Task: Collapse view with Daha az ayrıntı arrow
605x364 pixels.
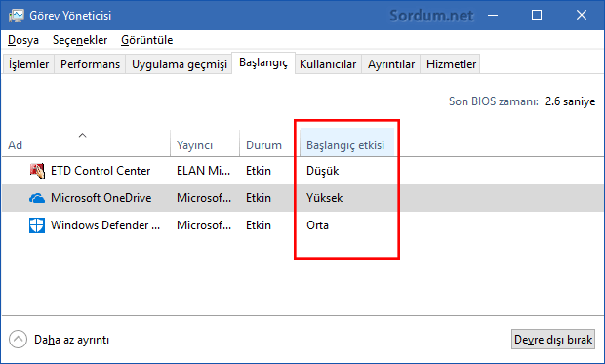Action: coord(18,340)
